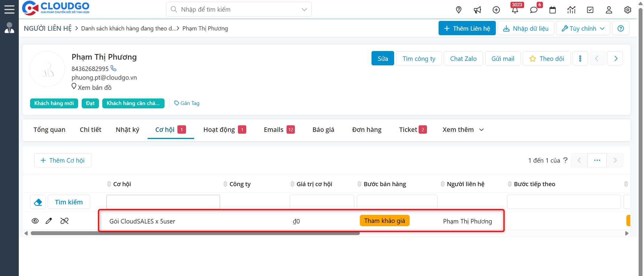This screenshot has width=644, height=276.
Task: Click the horizontal scrollbar under the table
Action: pos(195,233)
